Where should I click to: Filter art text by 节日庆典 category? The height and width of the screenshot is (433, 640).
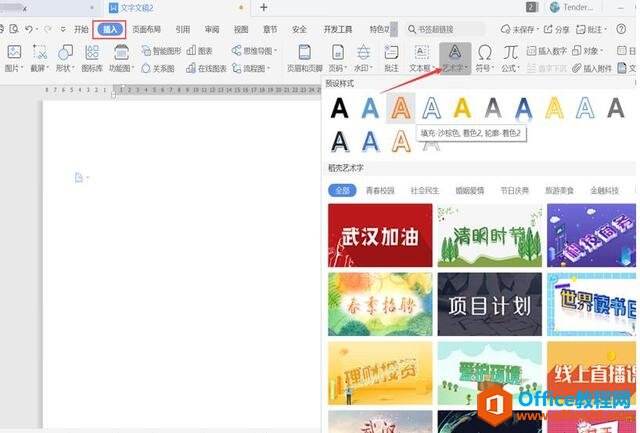click(515, 190)
